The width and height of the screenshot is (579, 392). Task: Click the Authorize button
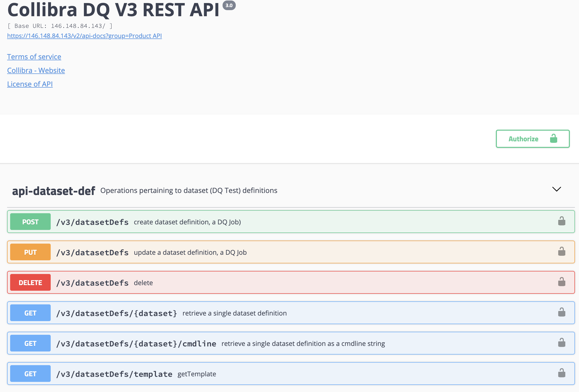533,139
